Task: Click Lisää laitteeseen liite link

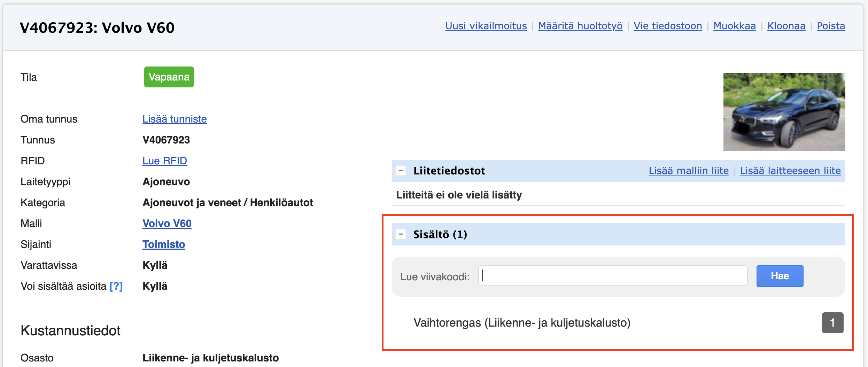Action: (790, 171)
